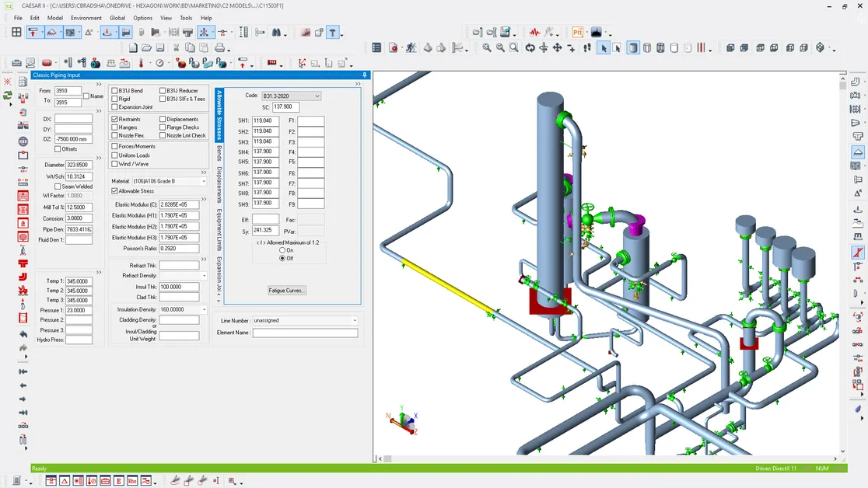Click the Print icon in toolbar
This screenshot has width=868, height=488.
[x=219, y=48]
